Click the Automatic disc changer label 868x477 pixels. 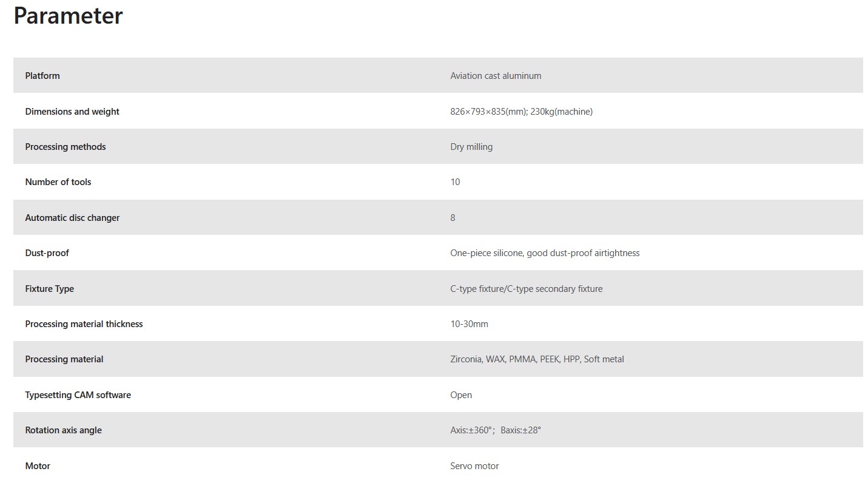tap(72, 218)
